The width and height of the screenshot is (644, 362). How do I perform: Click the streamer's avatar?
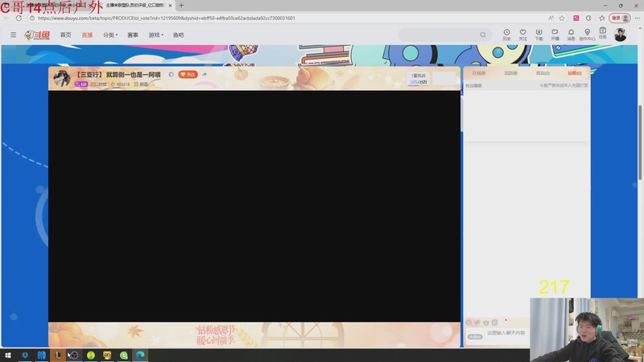62,78
